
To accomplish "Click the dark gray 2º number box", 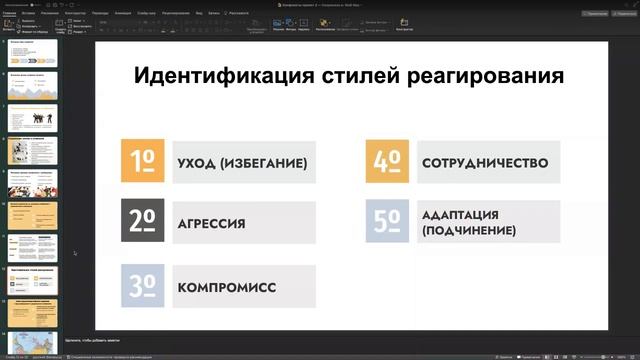I will coord(143,220).
